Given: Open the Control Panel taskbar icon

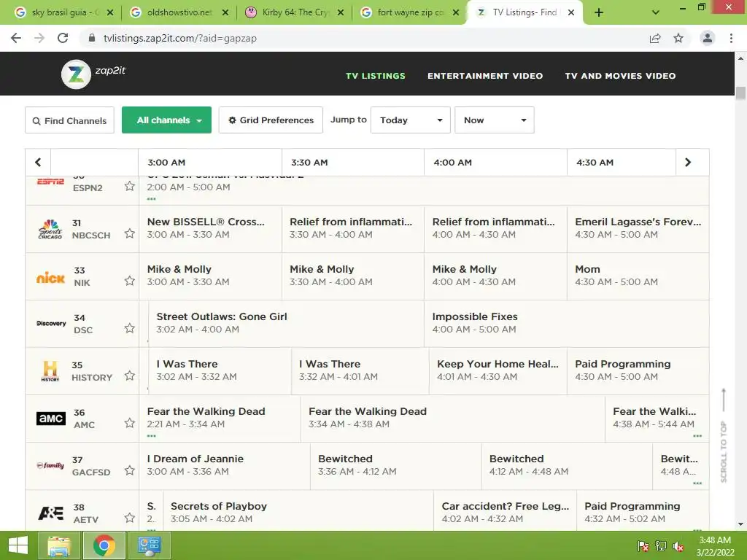Looking at the screenshot, I should 149,545.
